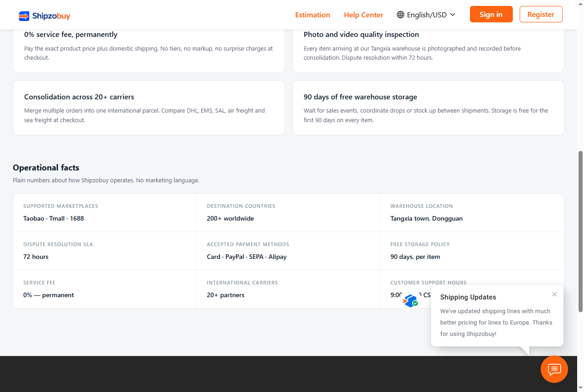The height and width of the screenshot is (392, 584).
Task: Select 'Photo and video quality inspection' heading
Action: tap(361, 35)
